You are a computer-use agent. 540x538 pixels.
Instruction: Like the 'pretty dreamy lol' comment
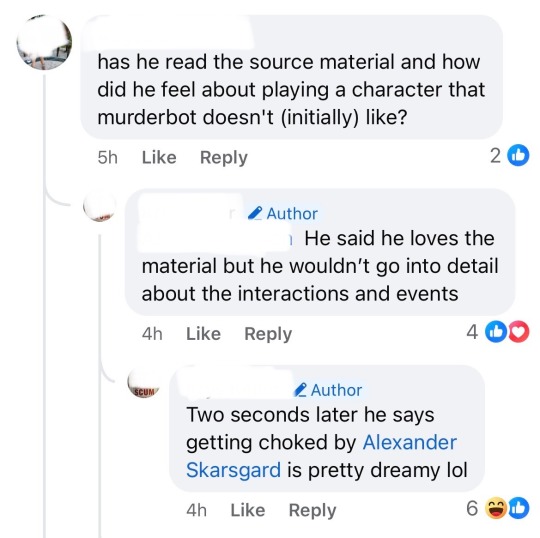[248, 510]
